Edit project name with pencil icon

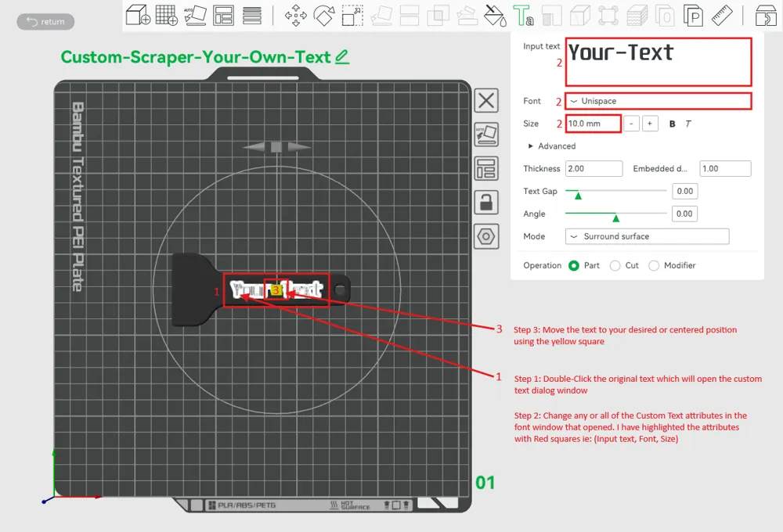tap(342, 57)
